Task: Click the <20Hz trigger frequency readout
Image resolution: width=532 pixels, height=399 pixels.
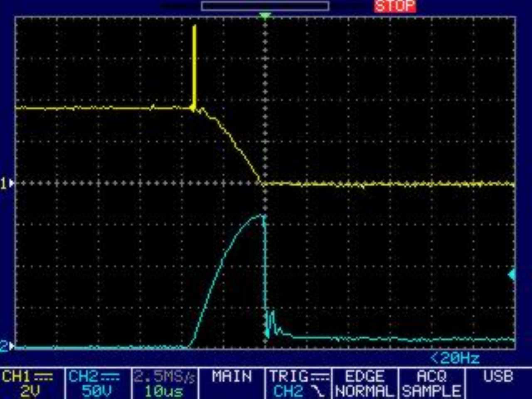Action: point(455,358)
